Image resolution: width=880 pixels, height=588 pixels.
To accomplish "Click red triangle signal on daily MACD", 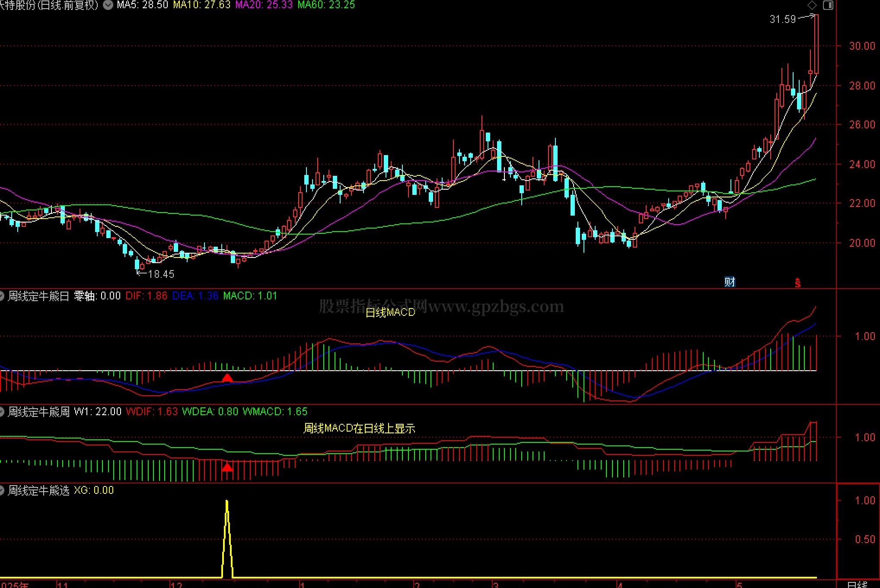I will pos(227,378).
